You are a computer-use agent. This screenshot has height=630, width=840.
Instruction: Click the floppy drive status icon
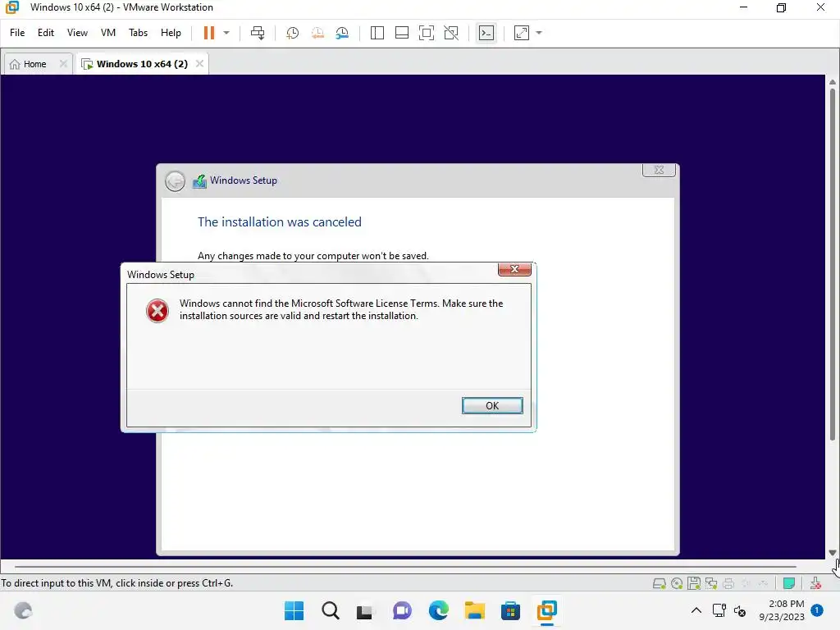coord(694,583)
